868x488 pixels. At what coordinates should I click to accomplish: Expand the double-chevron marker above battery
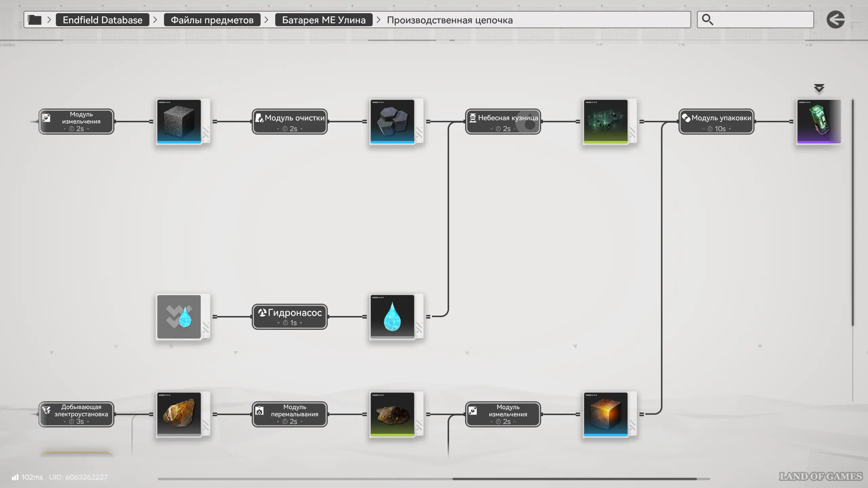pyautogui.click(x=819, y=88)
